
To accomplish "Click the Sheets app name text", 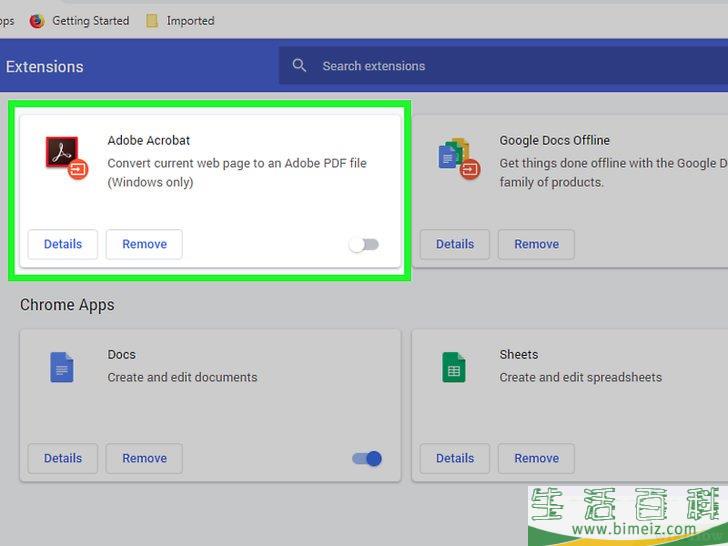I will [x=519, y=354].
